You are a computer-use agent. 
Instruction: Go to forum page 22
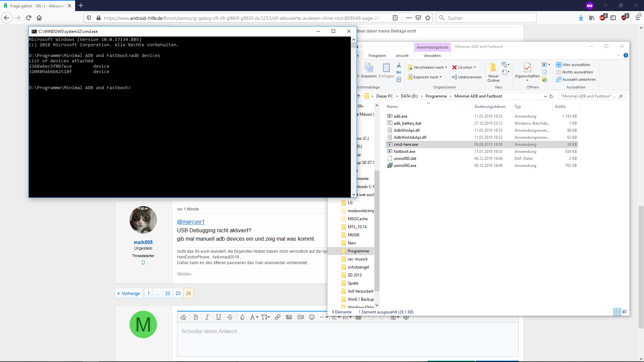coord(168,293)
